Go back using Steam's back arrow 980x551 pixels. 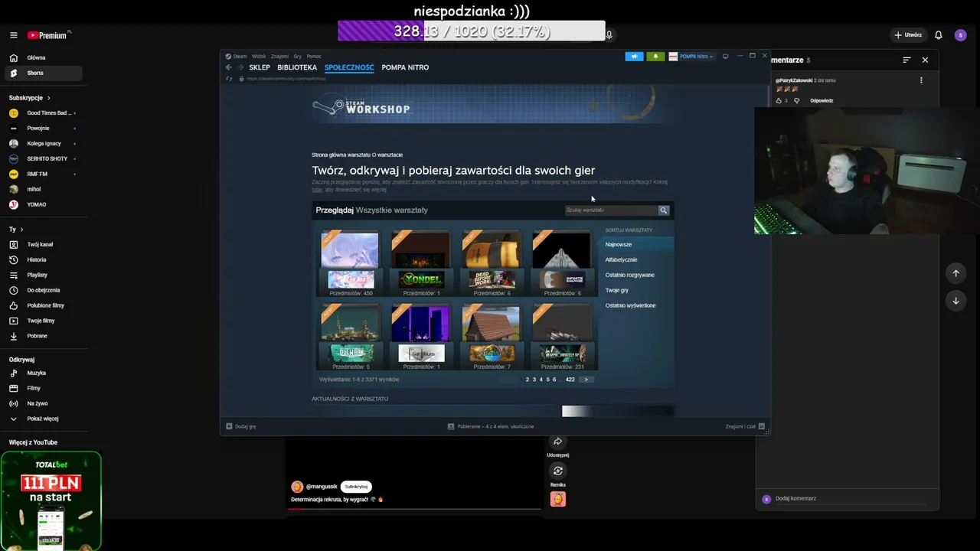(228, 67)
